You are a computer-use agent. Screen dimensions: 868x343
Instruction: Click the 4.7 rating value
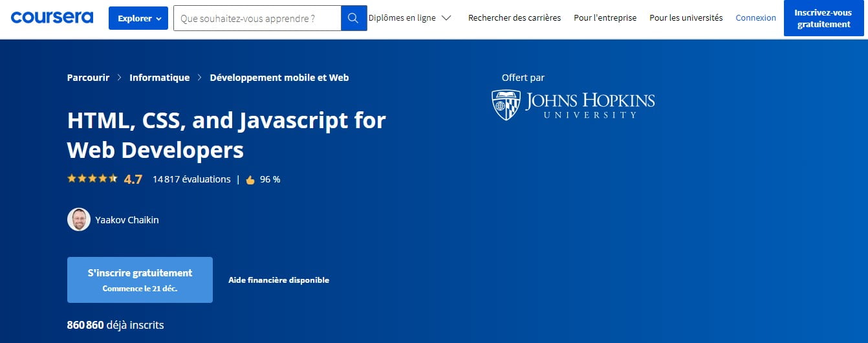[133, 179]
